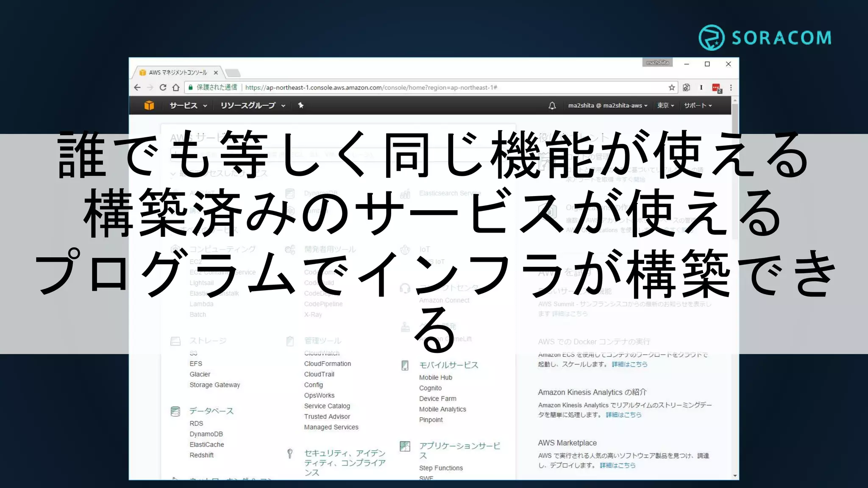
Task: Click the アプリケーションサービス category heading
Action: (459, 451)
